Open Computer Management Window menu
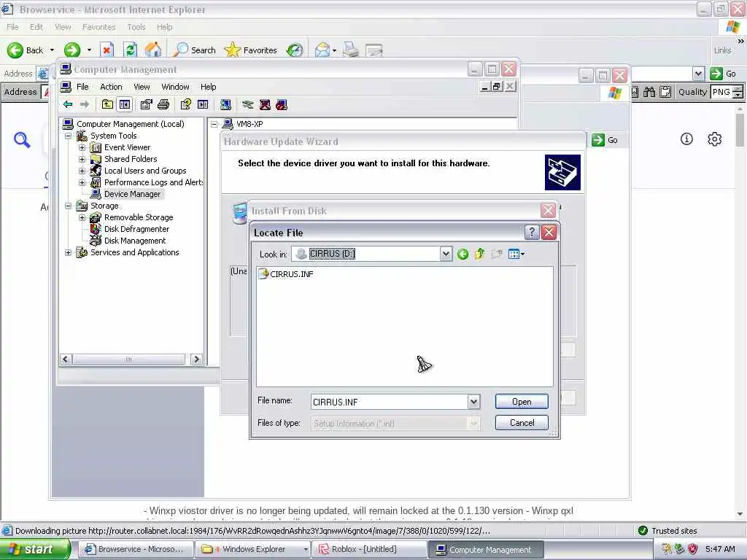Image resolution: width=747 pixels, height=560 pixels. tap(175, 87)
